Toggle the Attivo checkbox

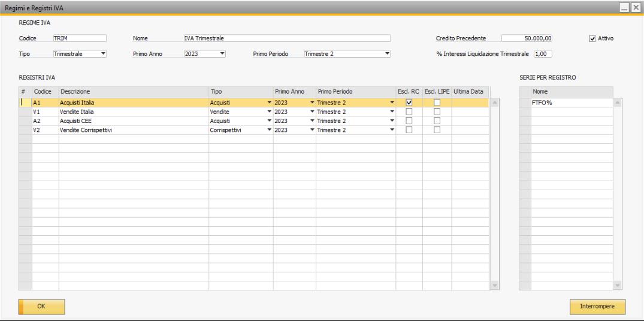point(592,38)
